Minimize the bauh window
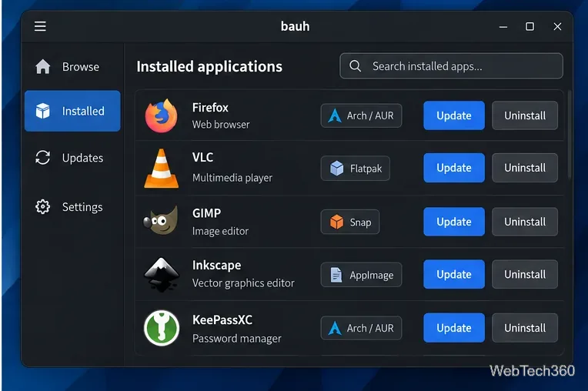Image resolution: width=588 pixels, height=391 pixels. coord(503,27)
